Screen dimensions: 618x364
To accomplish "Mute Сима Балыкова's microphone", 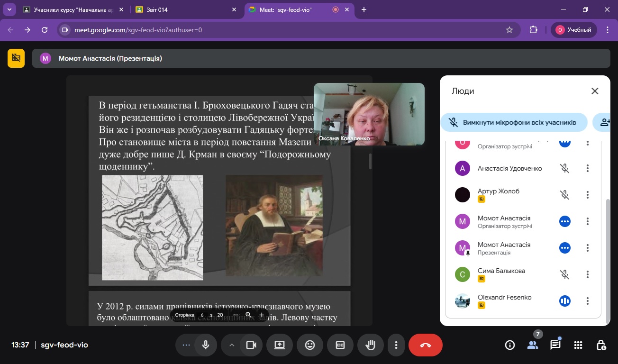I will click(564, 274).
